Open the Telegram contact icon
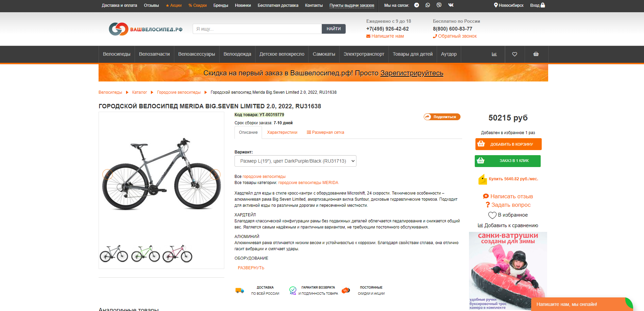This screenshot has height=311, width=644. (x=416, y=5)
